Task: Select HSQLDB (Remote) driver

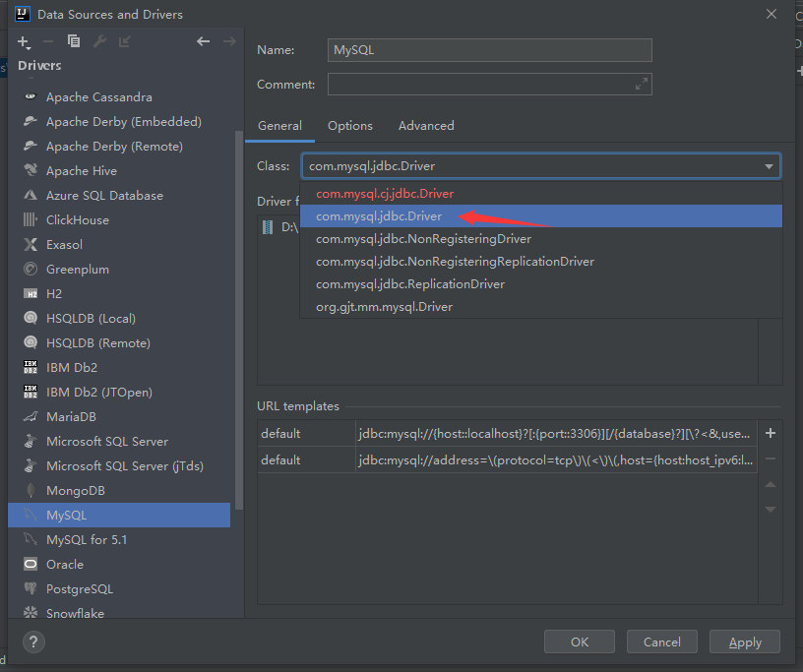Action: (119, 342)
